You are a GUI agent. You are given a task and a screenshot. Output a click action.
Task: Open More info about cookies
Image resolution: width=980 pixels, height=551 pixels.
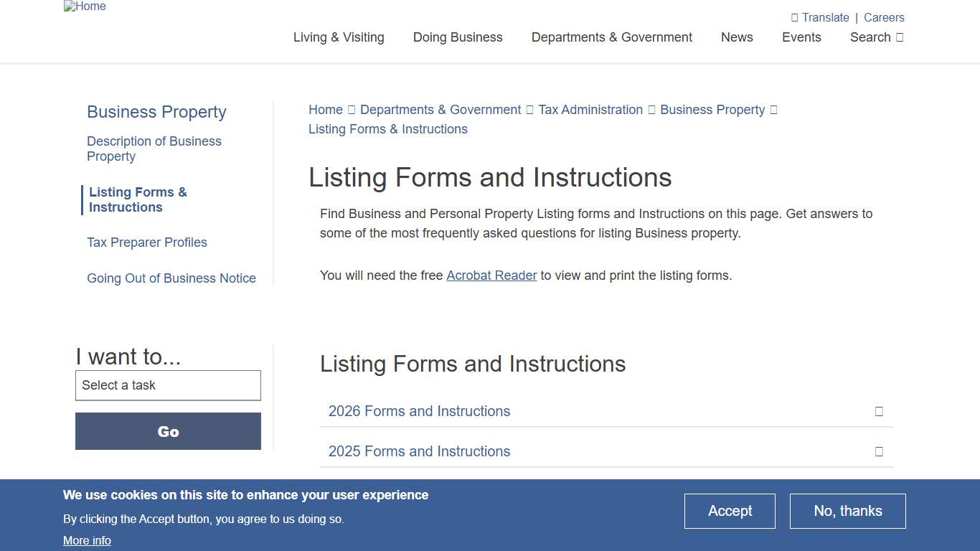point(87,540)
